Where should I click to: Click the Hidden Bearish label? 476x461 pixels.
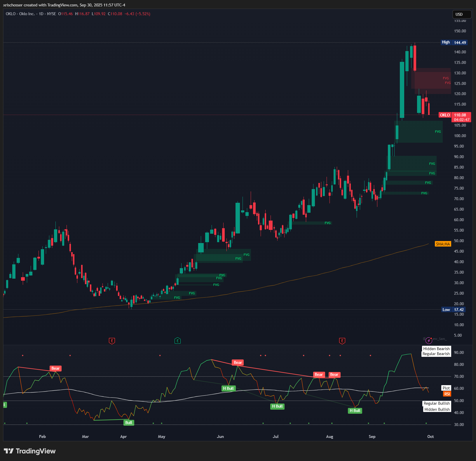click(x=436, y=349)
